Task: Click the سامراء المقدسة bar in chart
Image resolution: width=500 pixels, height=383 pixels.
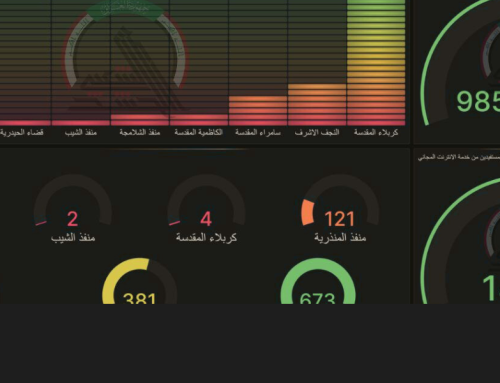Action: pyautogui.click(x=258, y=111)
